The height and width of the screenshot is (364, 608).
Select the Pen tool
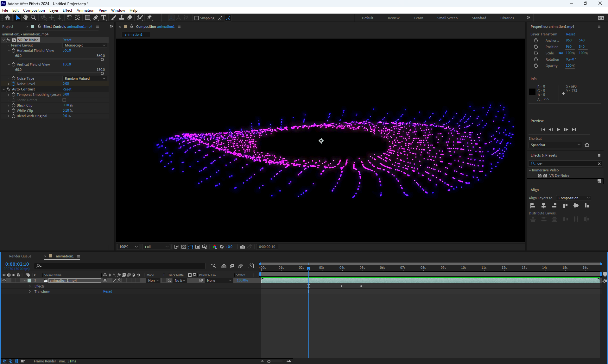[x=96, y=18]
